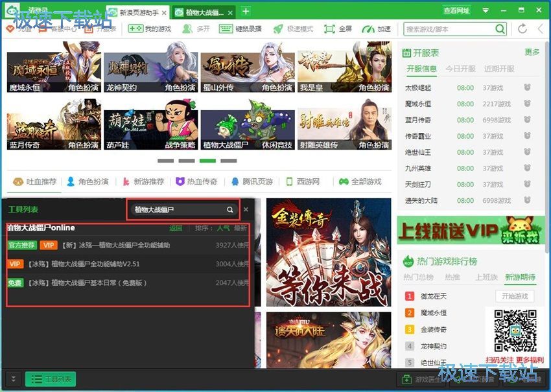The height and width of the screenshot is (392, 551).
Task: Click the back chevron beside refresh
Action: [541, 29]
